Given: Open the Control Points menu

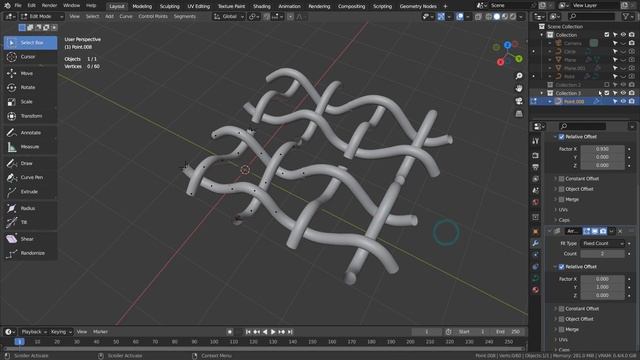Looking at the screenshot, I should point(153,16).
